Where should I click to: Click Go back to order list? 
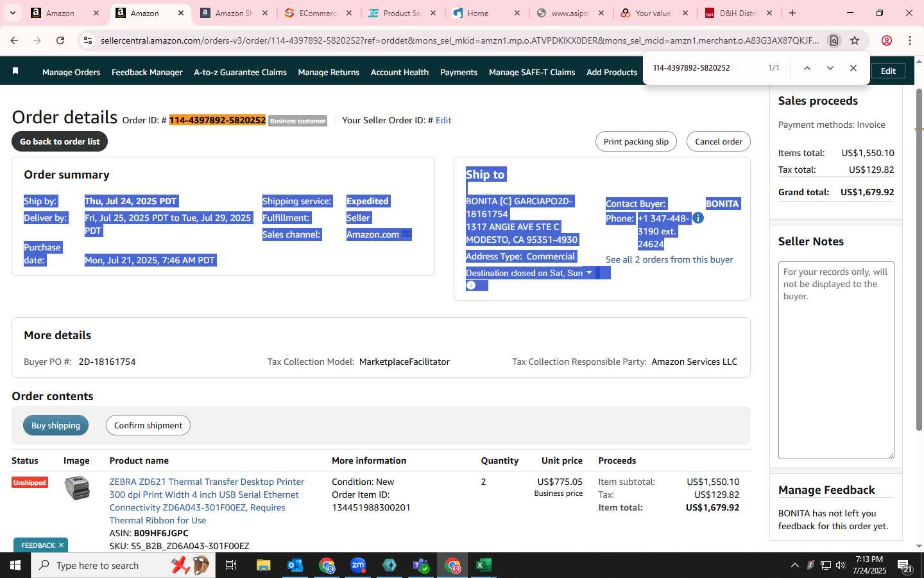tap(60, 141)
